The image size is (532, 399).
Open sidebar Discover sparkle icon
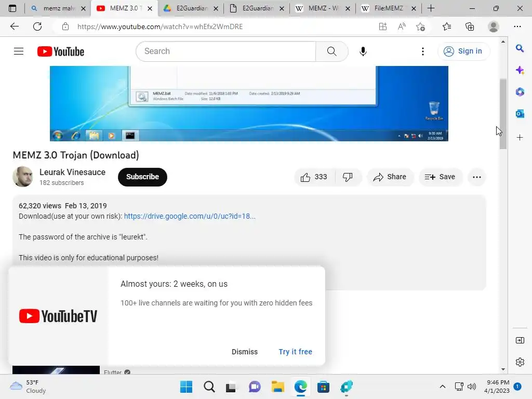520,70
